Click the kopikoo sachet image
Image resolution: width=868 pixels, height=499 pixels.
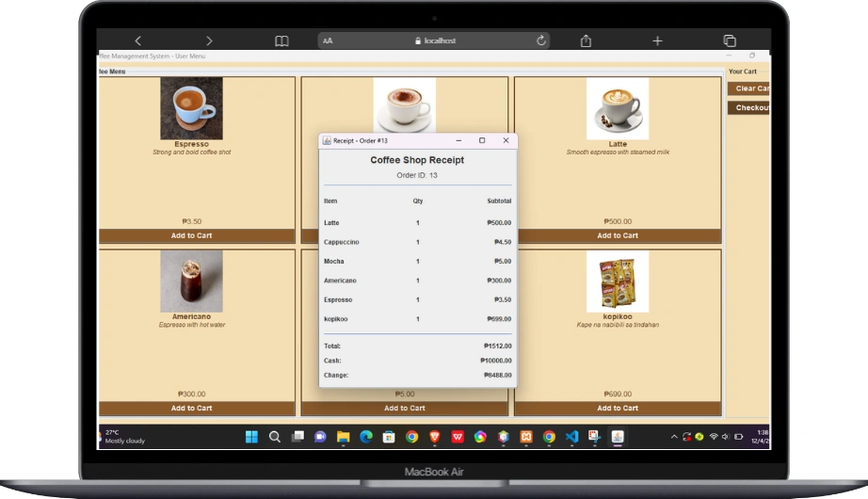coord(618,282)
